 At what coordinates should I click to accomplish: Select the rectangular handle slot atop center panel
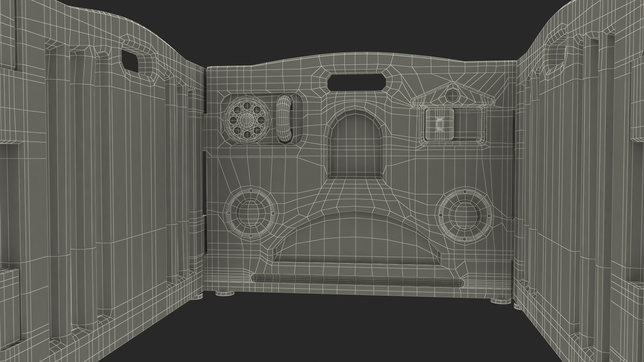tap(356, 82)
